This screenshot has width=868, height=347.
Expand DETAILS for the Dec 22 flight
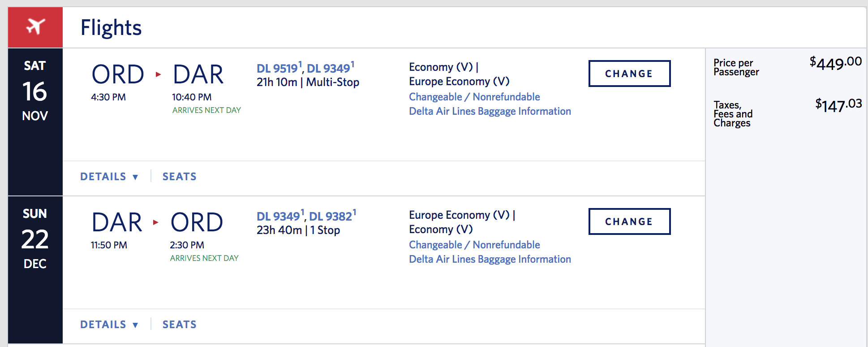click(x=109, y=325)
